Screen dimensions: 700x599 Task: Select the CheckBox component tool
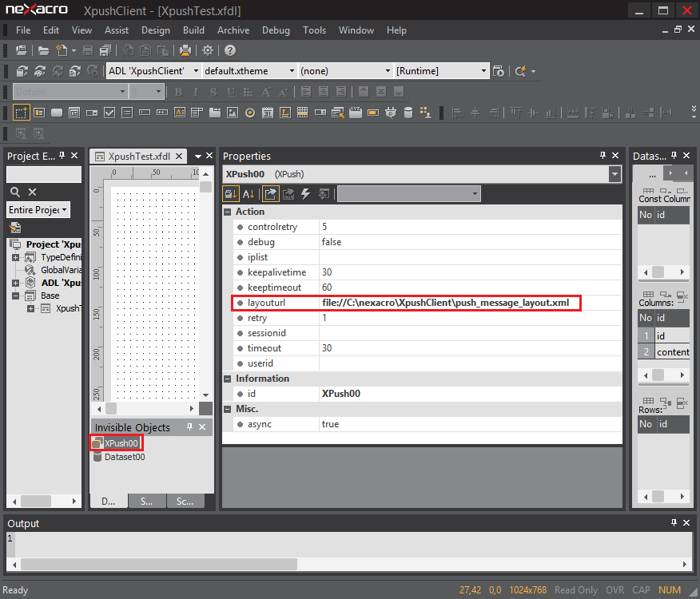(x=109, y=113)
